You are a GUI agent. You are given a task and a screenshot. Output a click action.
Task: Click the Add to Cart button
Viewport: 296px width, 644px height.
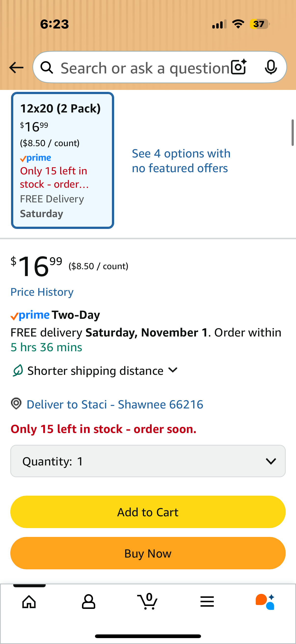pyautogui.click(x=148, y=512)
